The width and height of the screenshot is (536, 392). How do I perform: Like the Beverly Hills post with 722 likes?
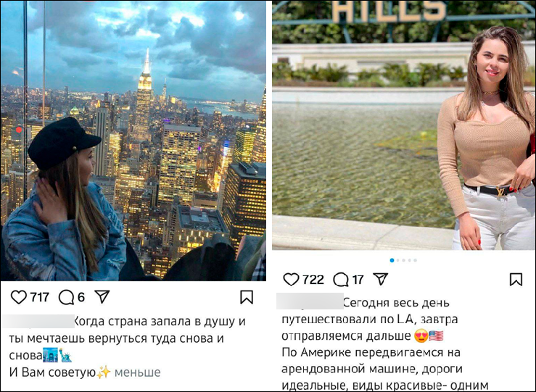(x=292, y=280)
